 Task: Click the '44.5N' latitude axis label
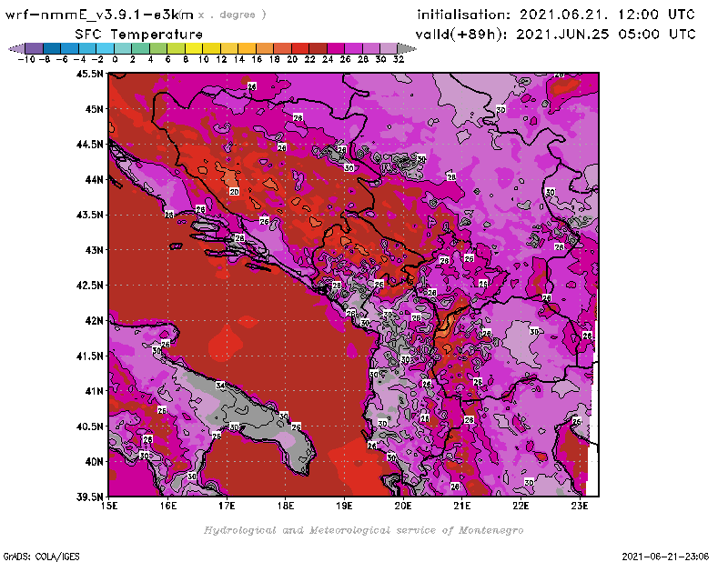[89, 145]
